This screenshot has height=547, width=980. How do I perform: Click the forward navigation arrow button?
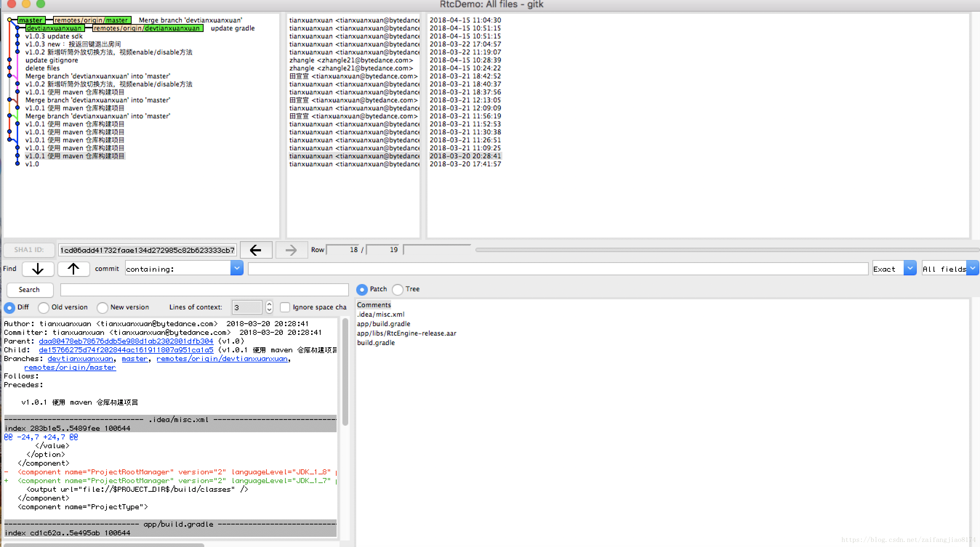click(x=291, y=250)
